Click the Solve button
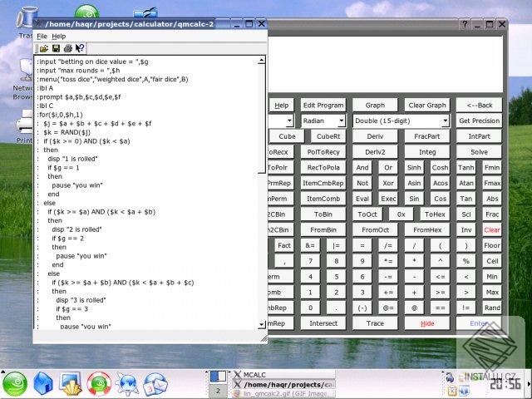Viewport: 532px width, 399px height. 479,152
